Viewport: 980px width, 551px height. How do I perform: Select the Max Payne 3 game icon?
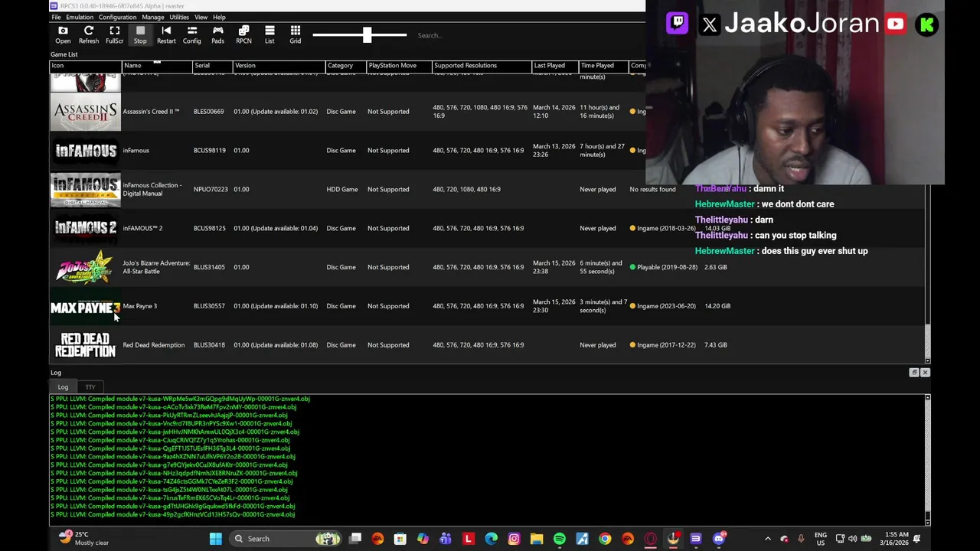click(x=86, y=306)
